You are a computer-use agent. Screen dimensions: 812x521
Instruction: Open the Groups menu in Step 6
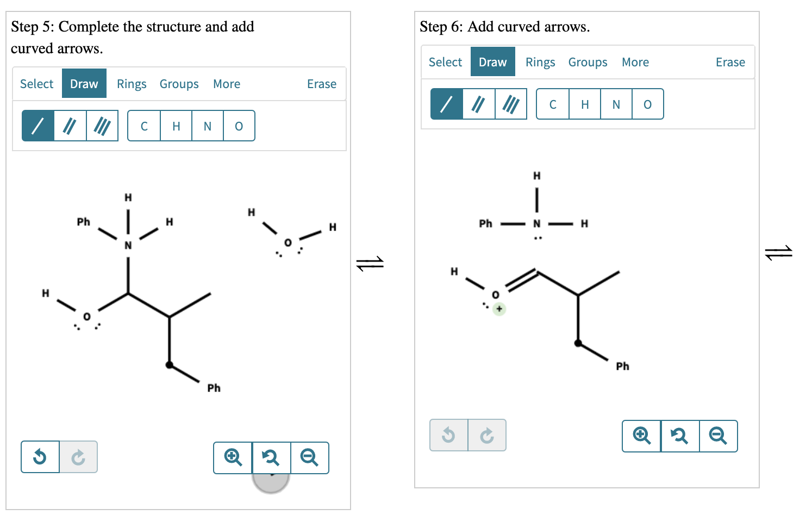588,61
